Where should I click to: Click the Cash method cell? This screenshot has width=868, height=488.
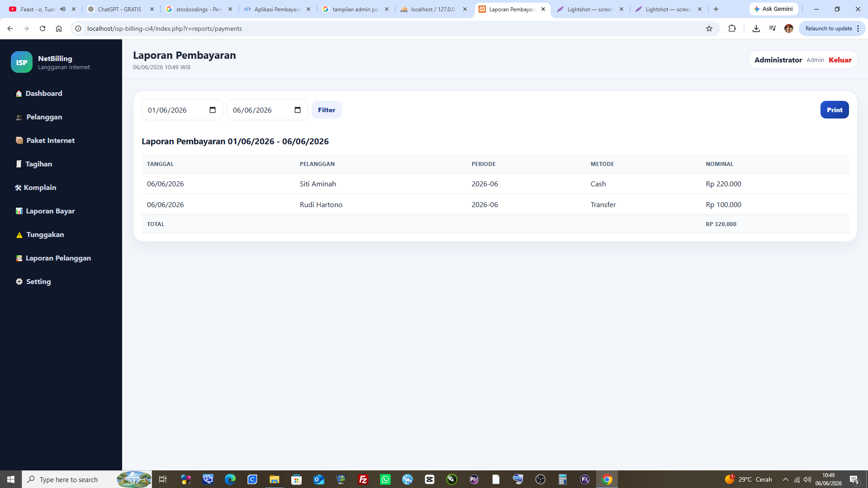coord(598,184)
